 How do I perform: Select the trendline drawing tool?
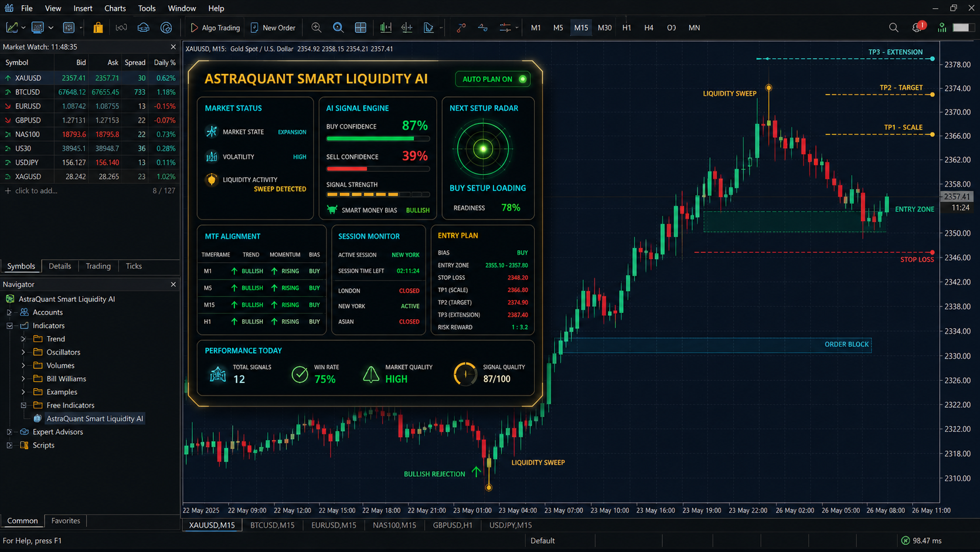461,28
